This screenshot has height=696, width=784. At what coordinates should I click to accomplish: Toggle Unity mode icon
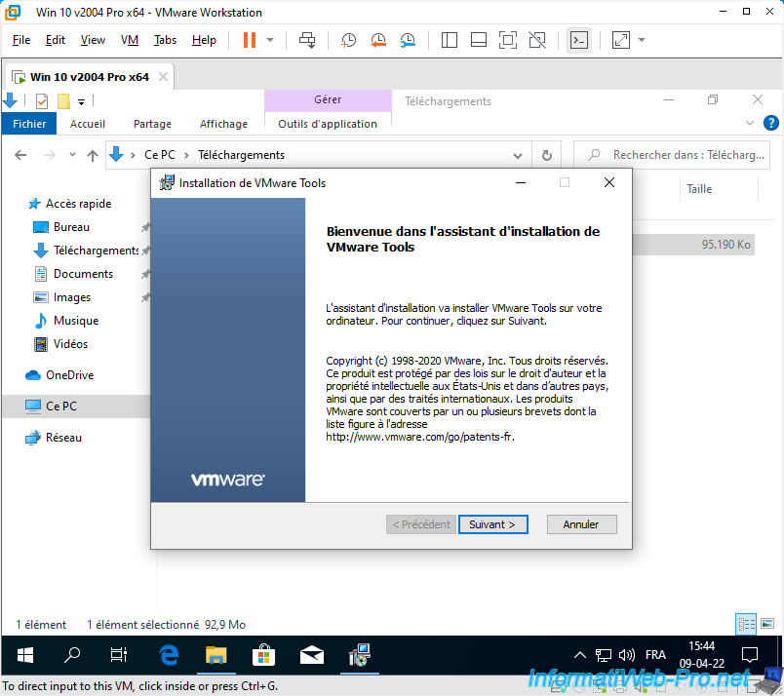[x=537, y=40]
